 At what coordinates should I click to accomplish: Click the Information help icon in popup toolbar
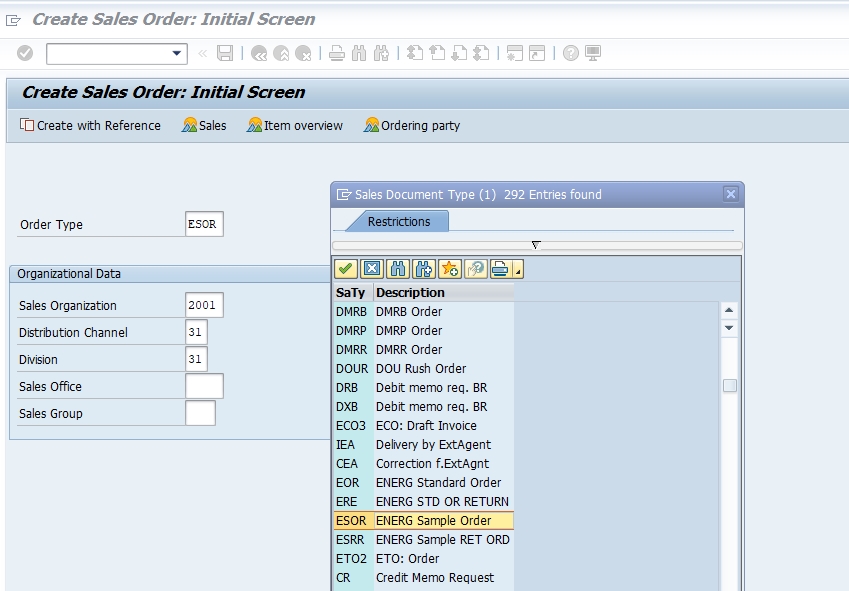tap(475, 269)
